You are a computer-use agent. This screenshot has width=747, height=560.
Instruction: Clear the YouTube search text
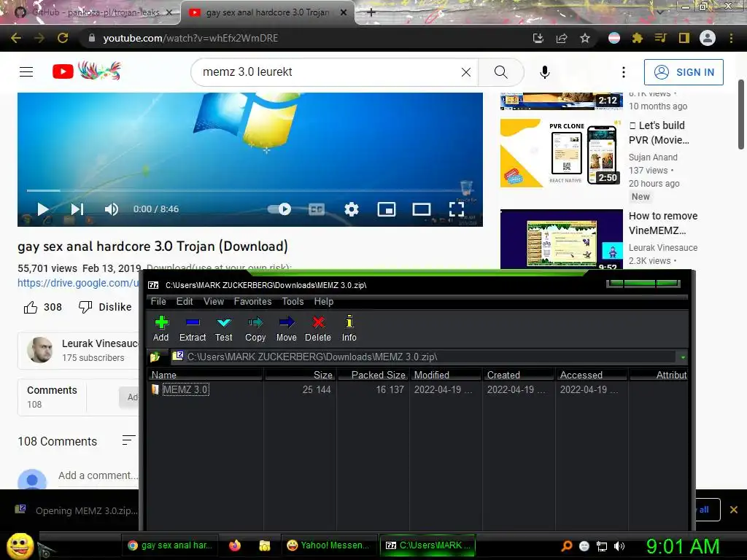(466, 72)
